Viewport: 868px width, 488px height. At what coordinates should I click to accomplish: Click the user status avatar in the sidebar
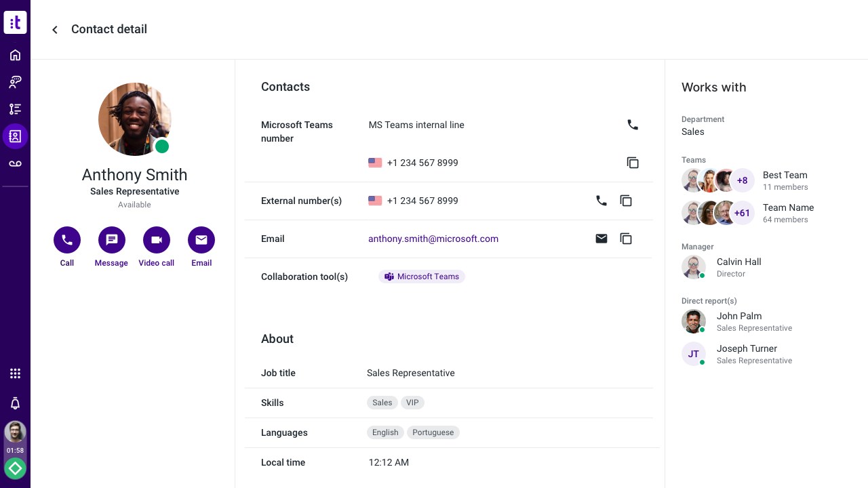(x=15, y=432)
